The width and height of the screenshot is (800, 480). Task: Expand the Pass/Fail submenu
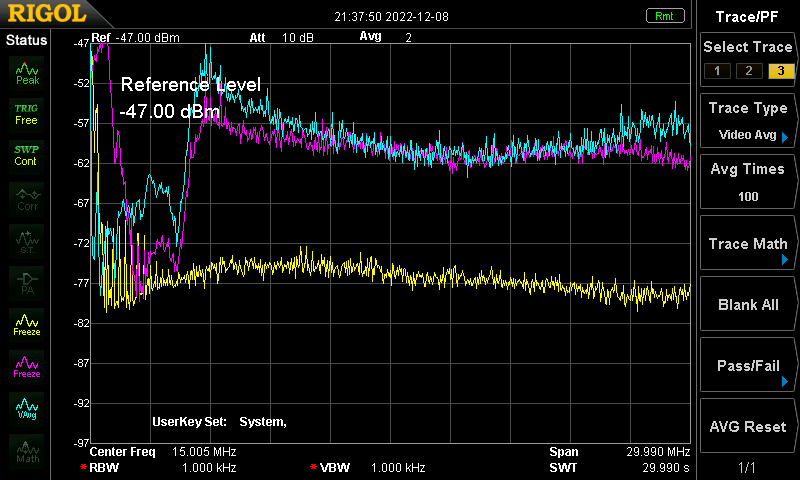click(x=785, y=382)
